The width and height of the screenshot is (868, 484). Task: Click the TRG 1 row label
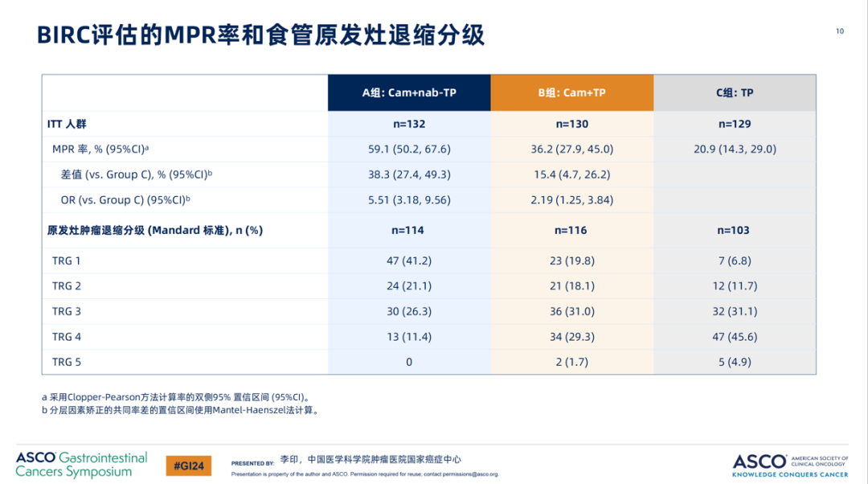coord(67,260)
